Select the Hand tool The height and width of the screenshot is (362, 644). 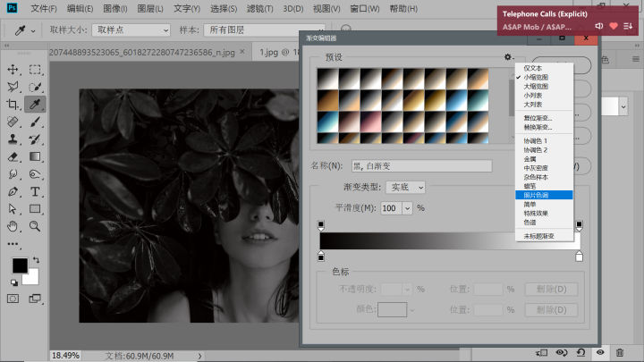click(x=13, y=226)
